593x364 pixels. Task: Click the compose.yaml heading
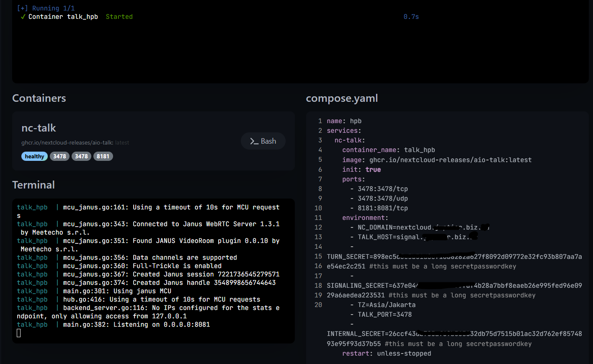click(x=342, y=98)
